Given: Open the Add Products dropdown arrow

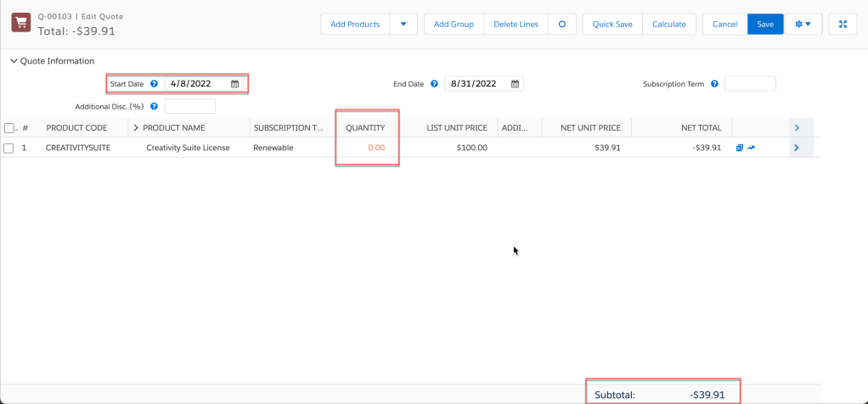Looking at the screenshot, I should [x=403, y=24].
